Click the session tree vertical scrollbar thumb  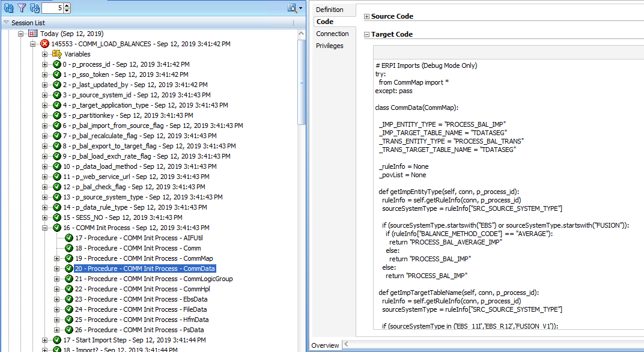pos(302,82)
